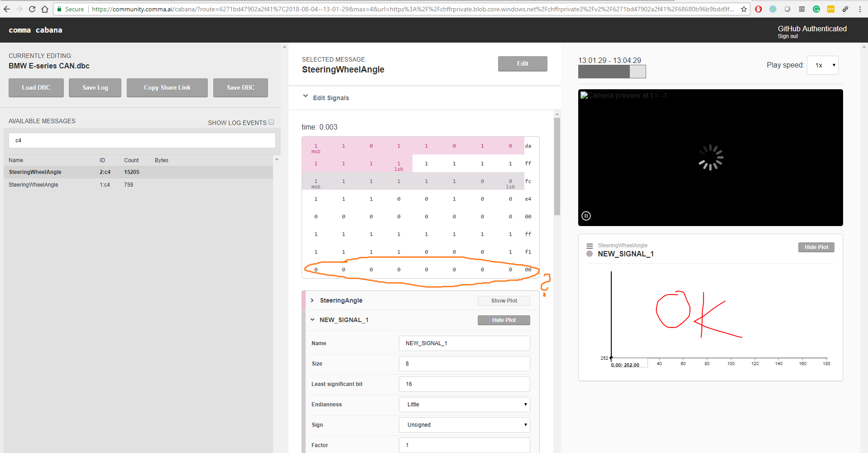
Task: Copy Share Link for this route
Action: 167,87
